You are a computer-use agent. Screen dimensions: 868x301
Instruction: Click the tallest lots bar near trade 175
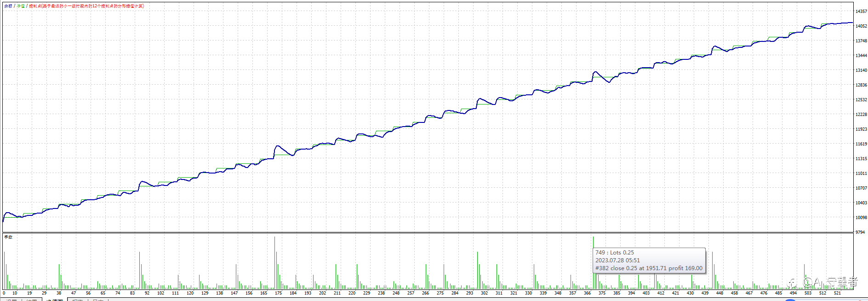(275, 263)
